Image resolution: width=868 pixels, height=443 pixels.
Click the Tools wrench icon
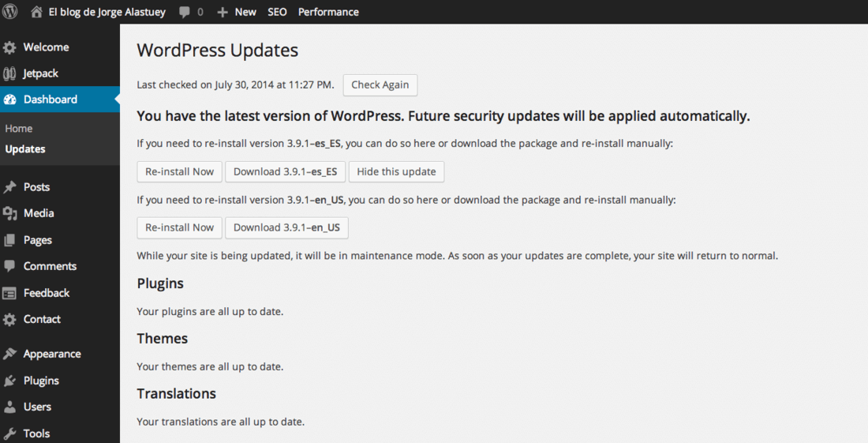[x=9, y=434]
